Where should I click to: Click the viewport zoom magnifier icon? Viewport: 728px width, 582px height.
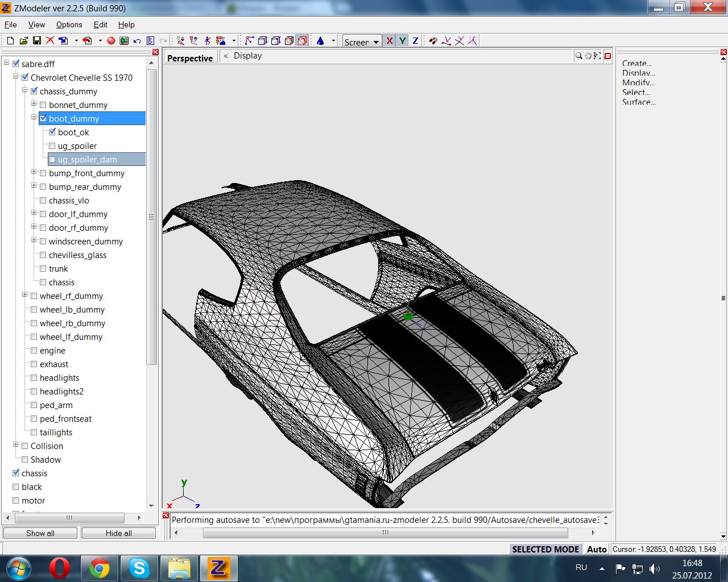coord(578,56)
